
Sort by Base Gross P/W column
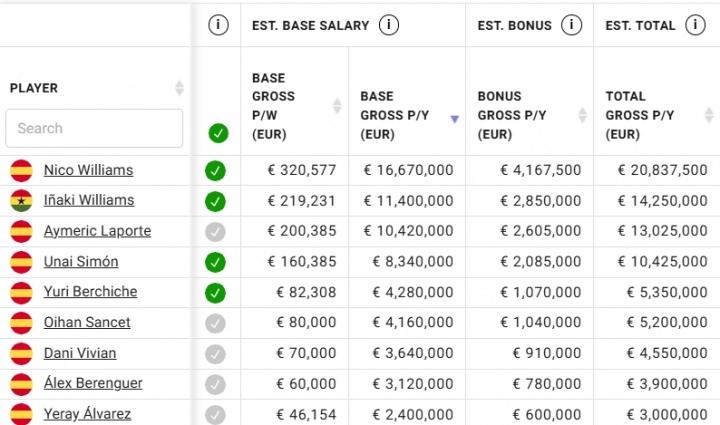click(337, 105)
